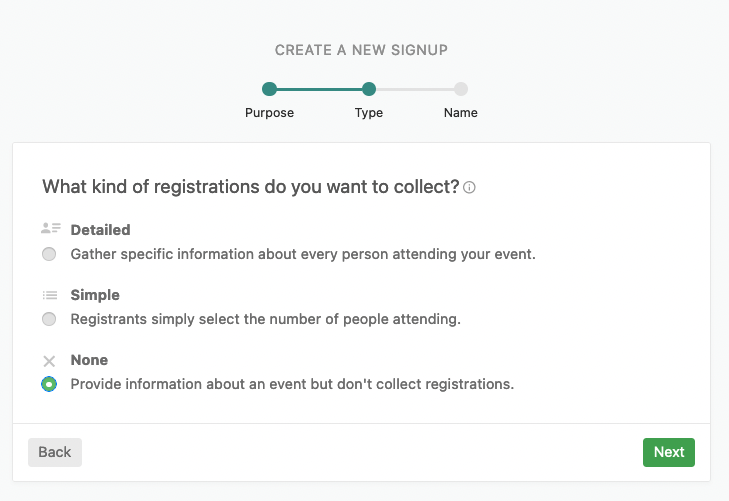Click the selected None radio button

49,384
